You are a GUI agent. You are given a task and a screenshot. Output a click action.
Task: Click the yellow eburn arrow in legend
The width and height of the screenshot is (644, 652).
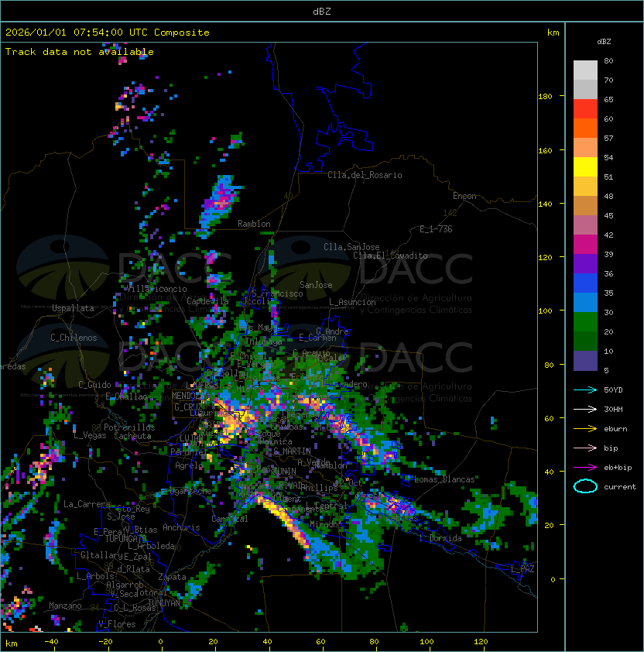[x=585, y=429]
